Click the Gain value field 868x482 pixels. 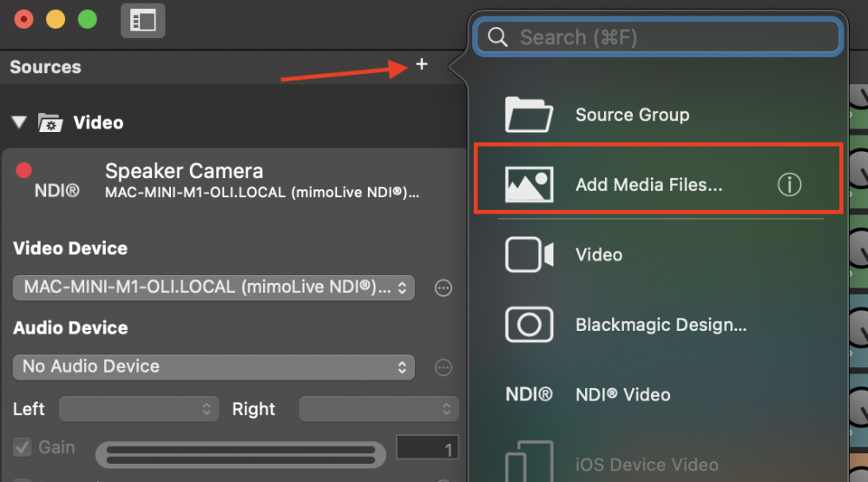tap(427, 447)
